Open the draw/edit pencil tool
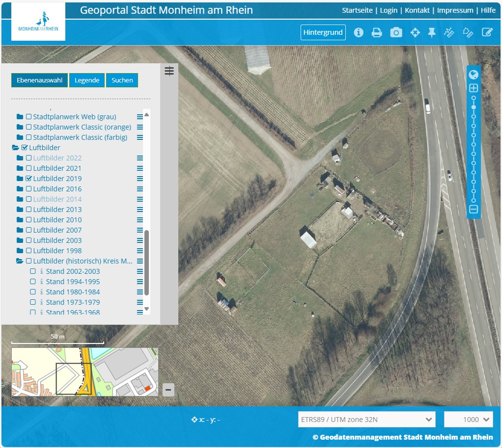 tap(487, 32)
